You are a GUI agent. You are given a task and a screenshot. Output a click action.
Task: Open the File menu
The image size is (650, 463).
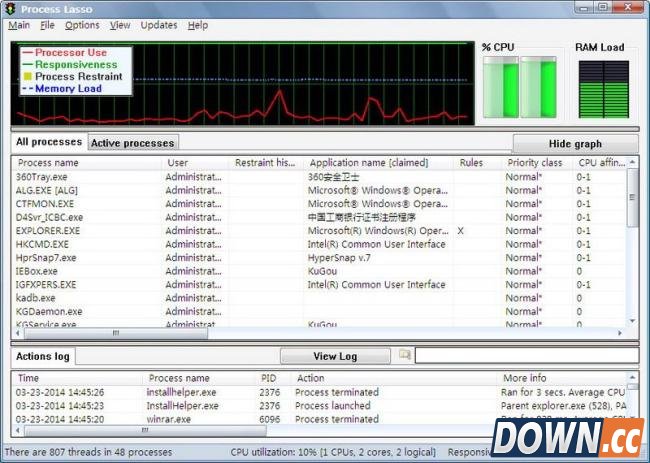(x=47, y=25)
